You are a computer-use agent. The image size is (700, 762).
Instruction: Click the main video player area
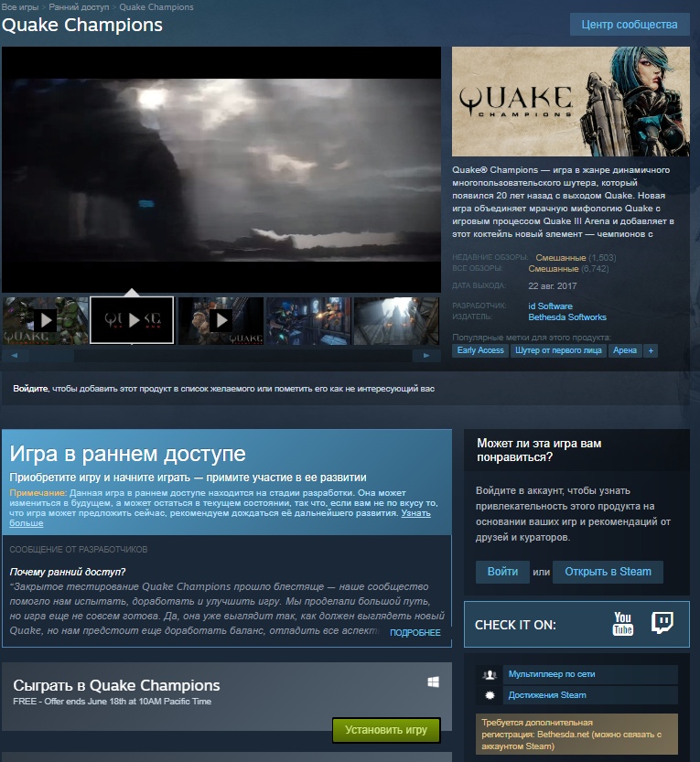[221, 169]
